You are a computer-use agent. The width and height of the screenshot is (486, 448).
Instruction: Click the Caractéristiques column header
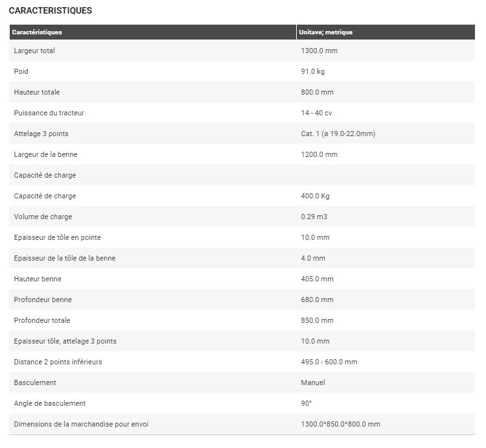tap(37, 32)
